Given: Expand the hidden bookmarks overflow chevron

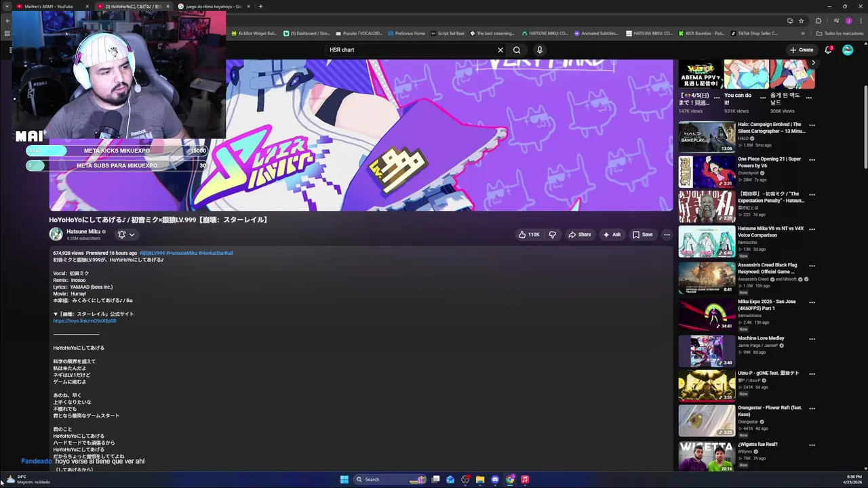Looking at the screenshot, I should click(803, 33).
